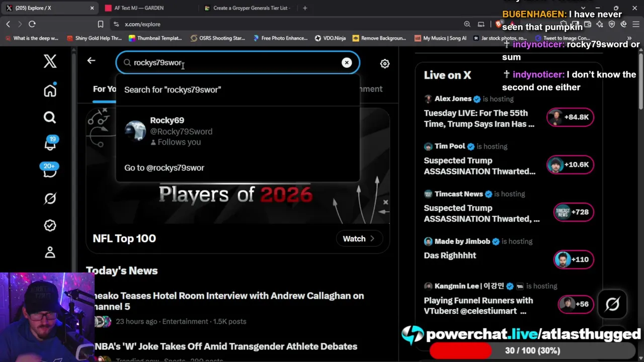Open the Jar stock photos bookmark
644x362 pixels.
point(500,38)
